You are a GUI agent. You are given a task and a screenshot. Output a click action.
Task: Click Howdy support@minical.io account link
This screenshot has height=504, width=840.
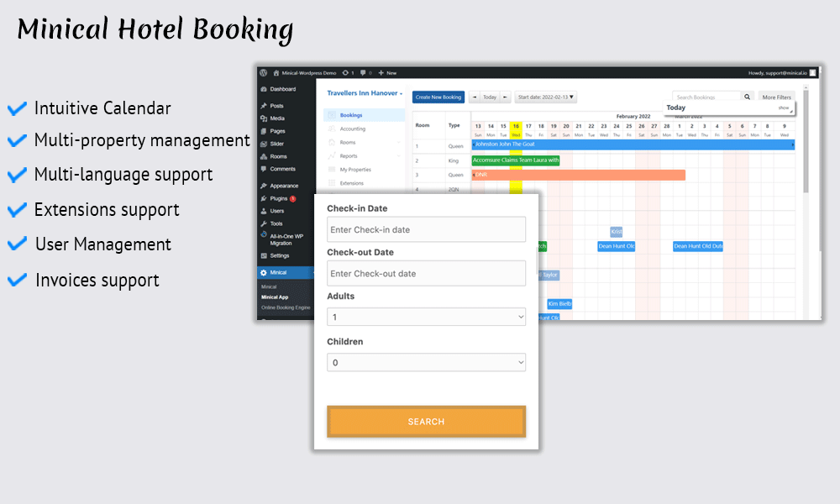click(777, 73)
